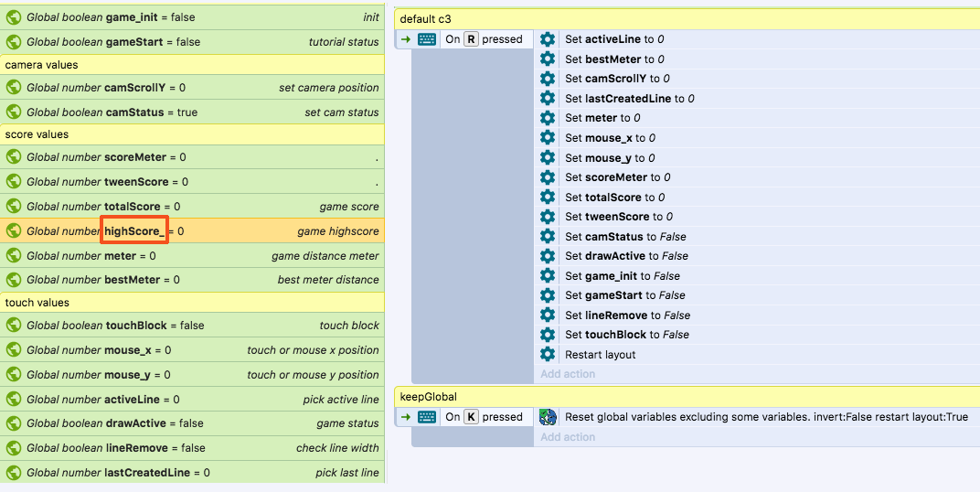Click the gear icon for Set camStatus action
This screenshot has width=980, height=492.
click(x=548, y=236)
